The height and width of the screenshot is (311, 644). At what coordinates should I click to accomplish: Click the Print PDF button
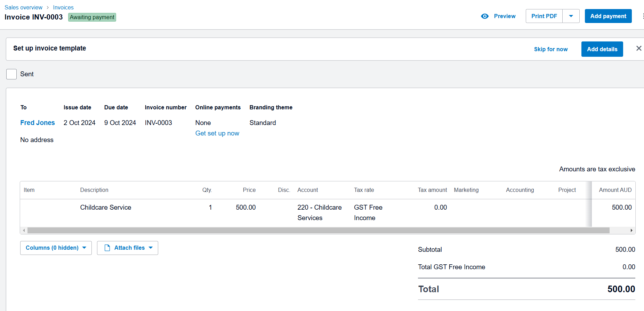coord(544,16)
